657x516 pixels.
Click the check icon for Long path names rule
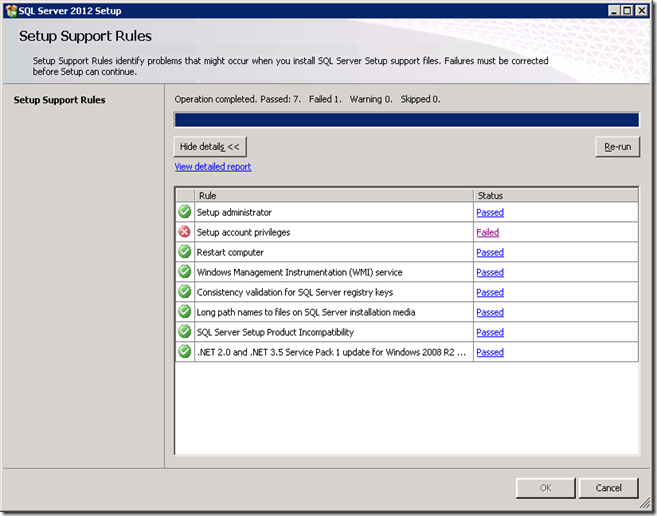point(184,312)
